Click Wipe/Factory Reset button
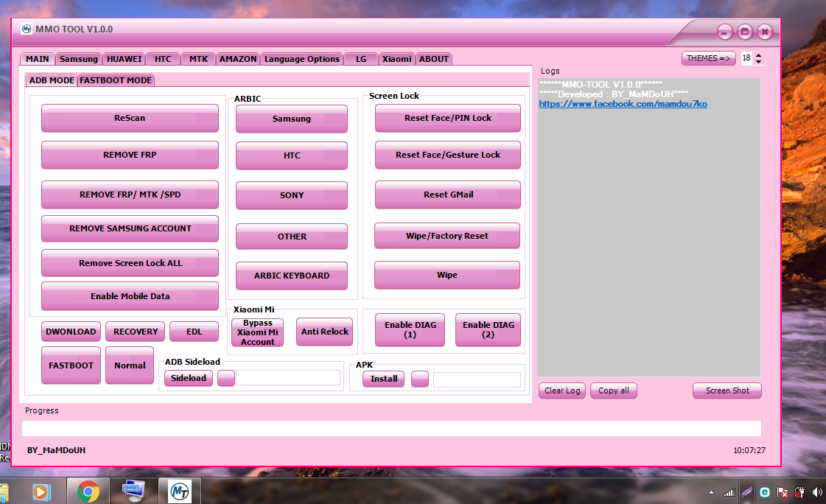The width and height of the screenshot is (826, 504). (x=447, y=235)
